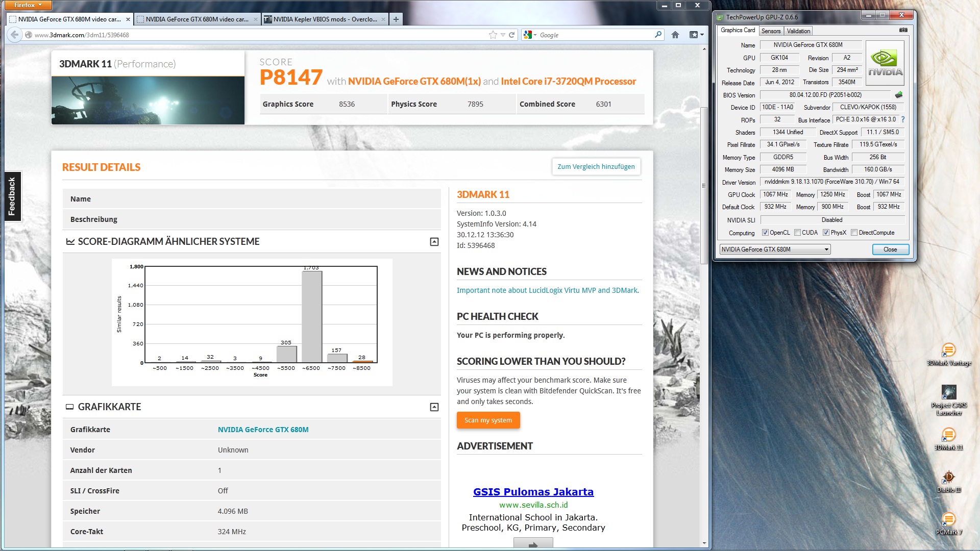The height and width of the screenshot is (551, 980).
Task: Bookmark this page with the star icon
Action: tap(493, 35)
